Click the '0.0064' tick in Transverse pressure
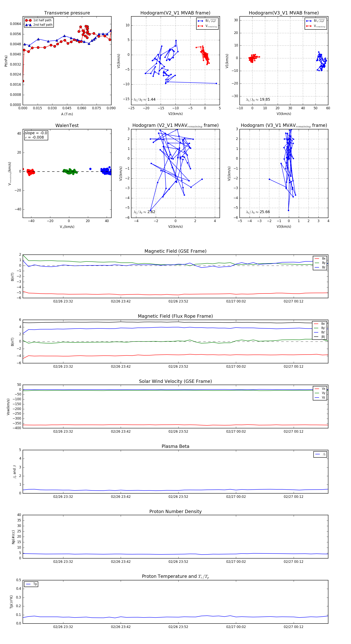The image size is (351, 644). [15, 24]
